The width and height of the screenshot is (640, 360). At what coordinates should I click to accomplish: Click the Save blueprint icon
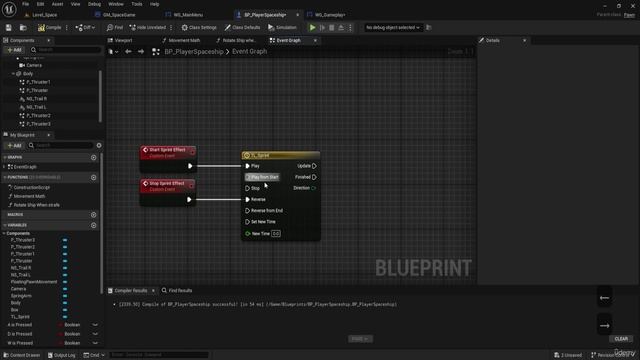pos(9,27)
